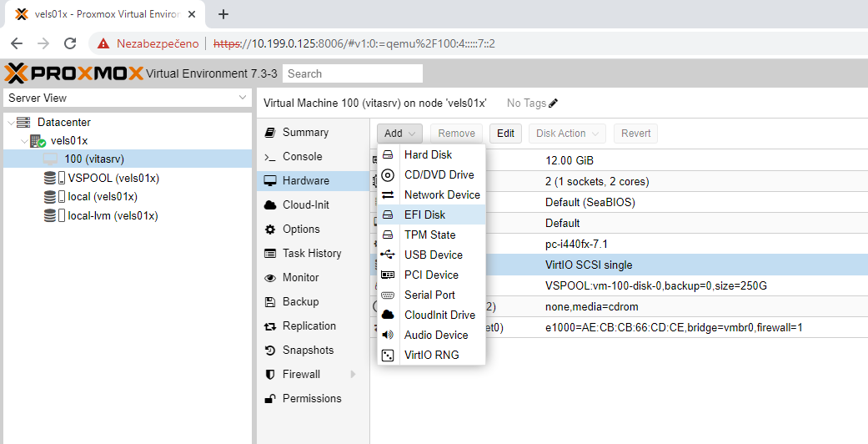
Task: Click the Add dropdown button
Action: click(400, 134)
